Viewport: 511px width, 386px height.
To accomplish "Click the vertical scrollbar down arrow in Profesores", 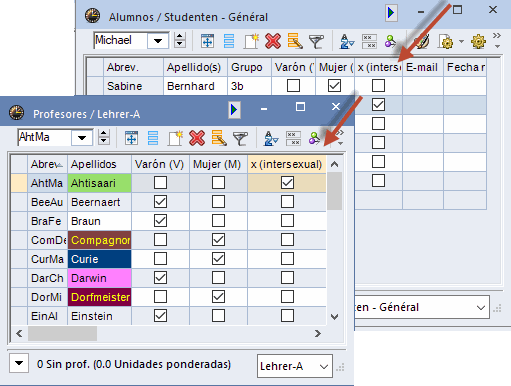I will click(334, 317).
